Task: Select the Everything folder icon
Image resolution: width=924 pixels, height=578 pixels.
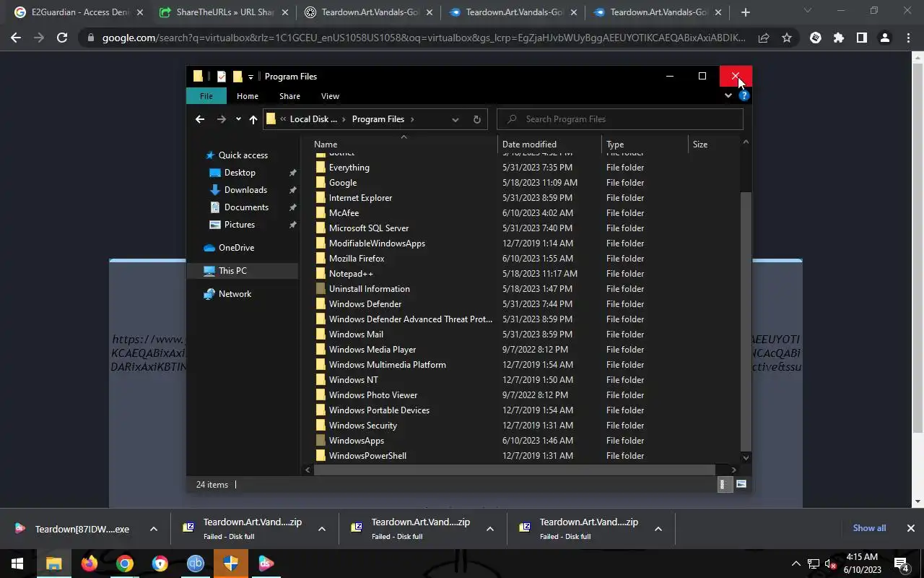Action: point(321,168)
